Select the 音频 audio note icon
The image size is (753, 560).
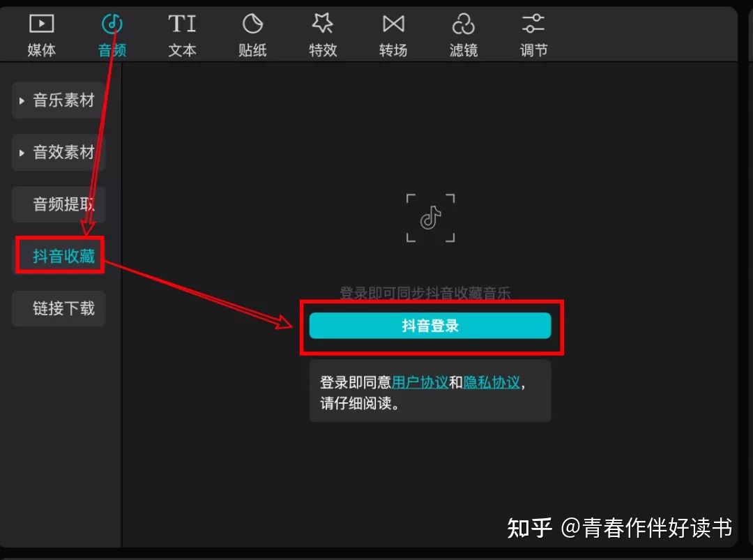coord(112,24)
